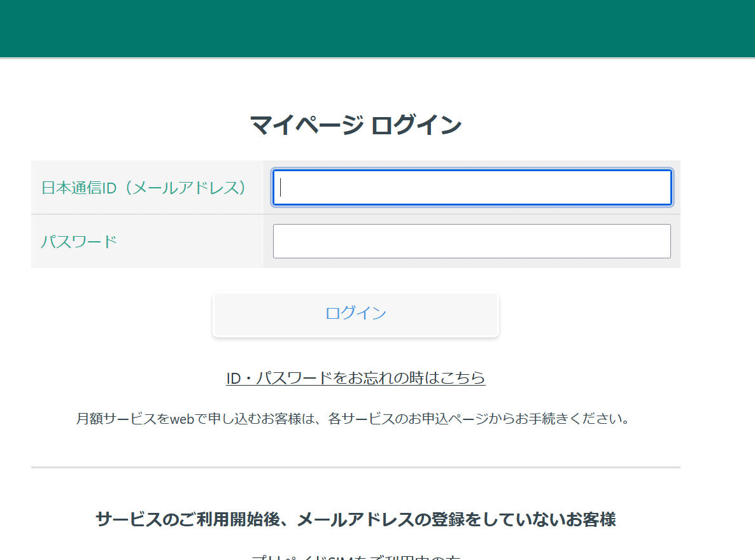
Task: Click the マイページ ログイン heading
Action: (355, 125)
